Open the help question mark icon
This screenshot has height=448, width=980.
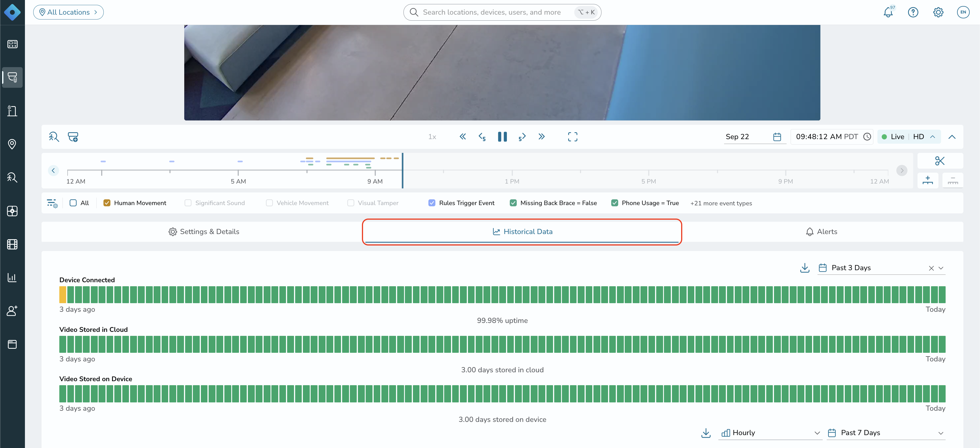point(913,12)
